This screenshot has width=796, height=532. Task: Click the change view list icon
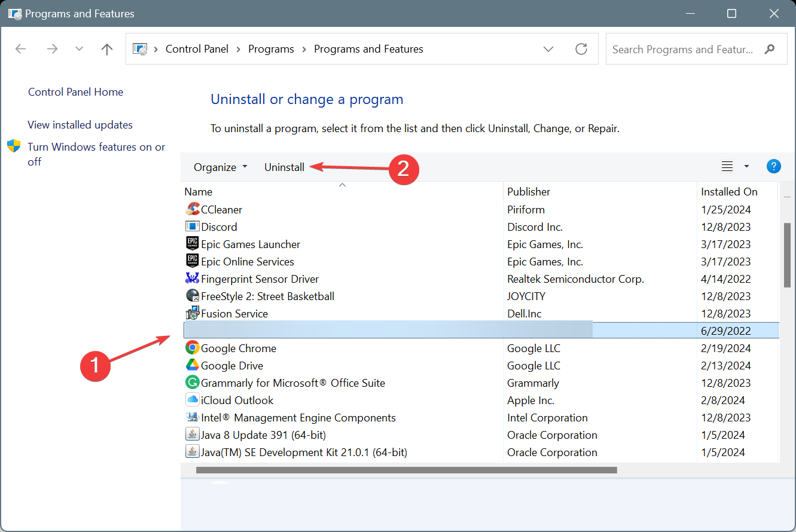pos(727,167)
